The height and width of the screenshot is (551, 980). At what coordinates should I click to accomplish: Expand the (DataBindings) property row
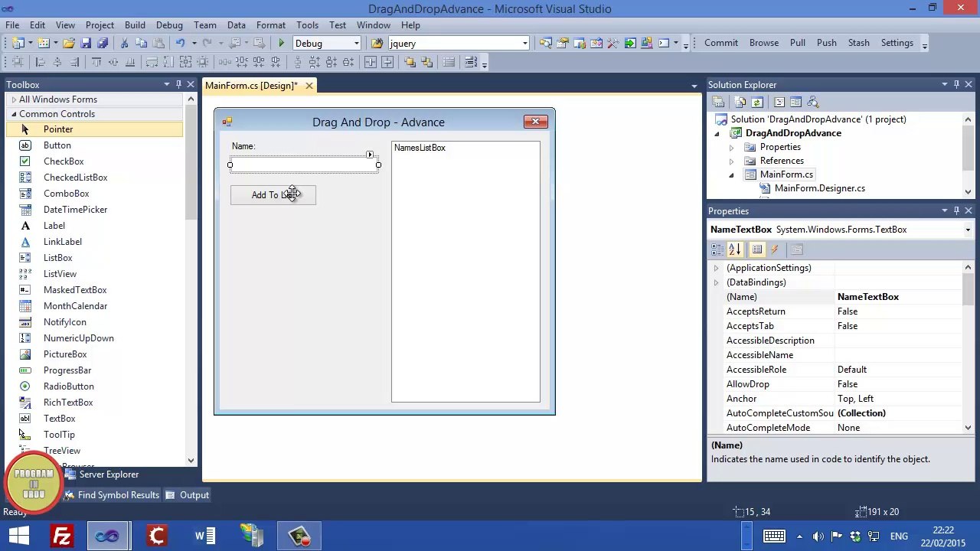[717, 282]
